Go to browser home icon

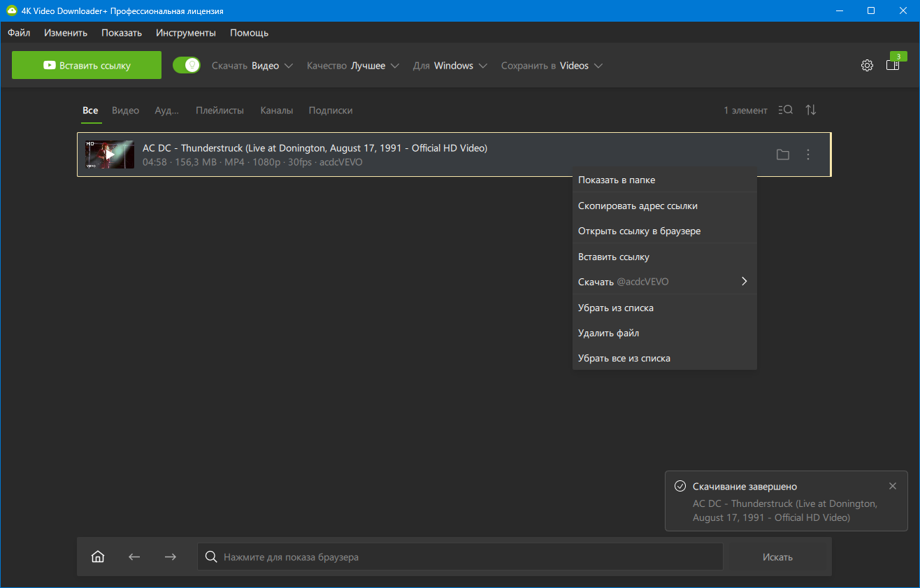(98, 557)
